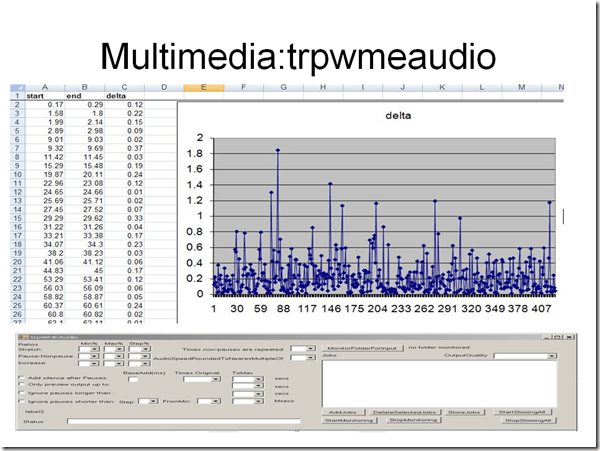Click the StartMonitoring button
600x451 pixels.
click(349, 420)
